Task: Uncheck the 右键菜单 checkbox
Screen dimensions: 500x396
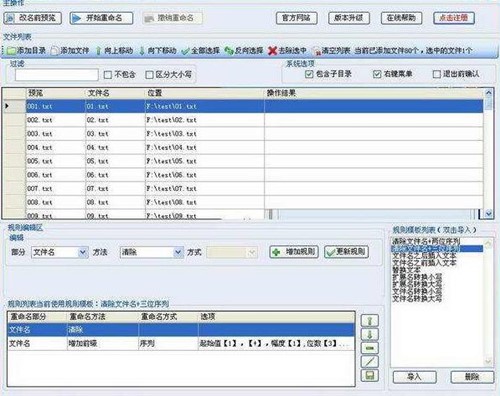Action: click(x=377, y=74)
